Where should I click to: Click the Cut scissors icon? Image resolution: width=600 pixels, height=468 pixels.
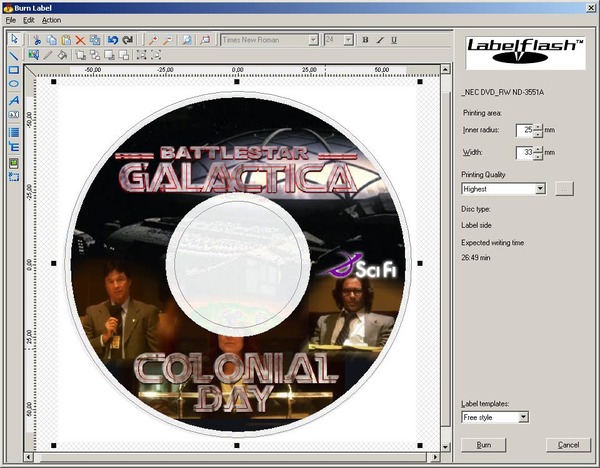pyautogui.click(x=37, y=40)
